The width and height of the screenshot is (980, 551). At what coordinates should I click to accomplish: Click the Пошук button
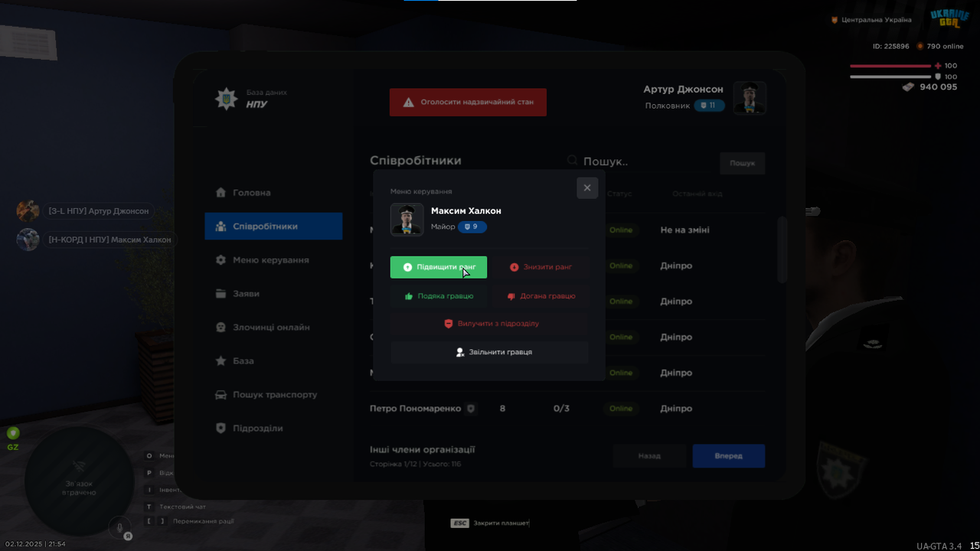coord(742,163)
